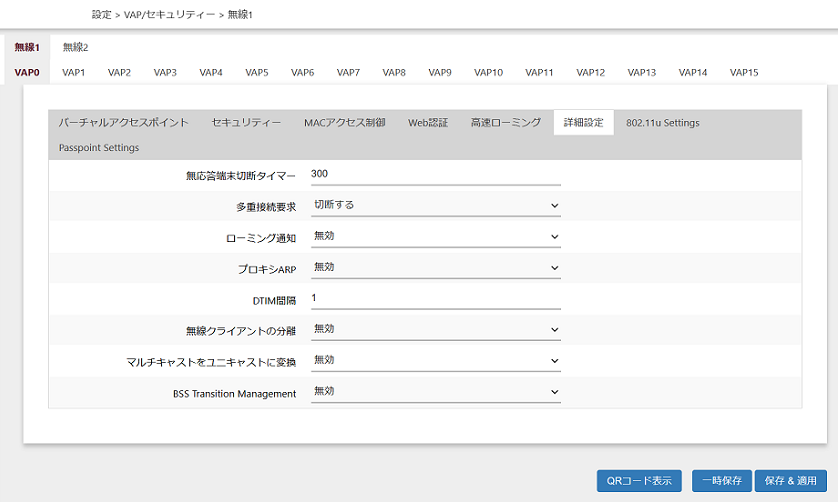The image size is (838, 502).
Task: Expand the BSS Transition Management dropdown
Action: click(x=435, y=391)
